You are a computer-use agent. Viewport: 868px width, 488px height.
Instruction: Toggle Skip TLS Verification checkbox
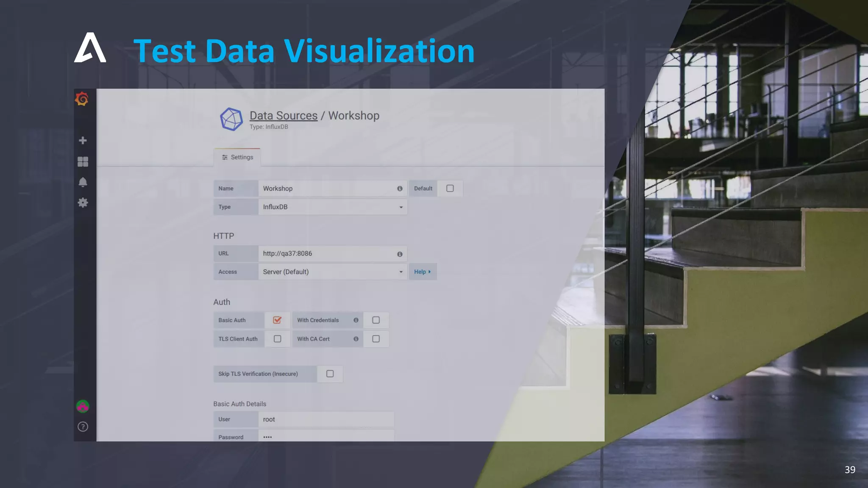pyautogui.click(x=330, y=374)
